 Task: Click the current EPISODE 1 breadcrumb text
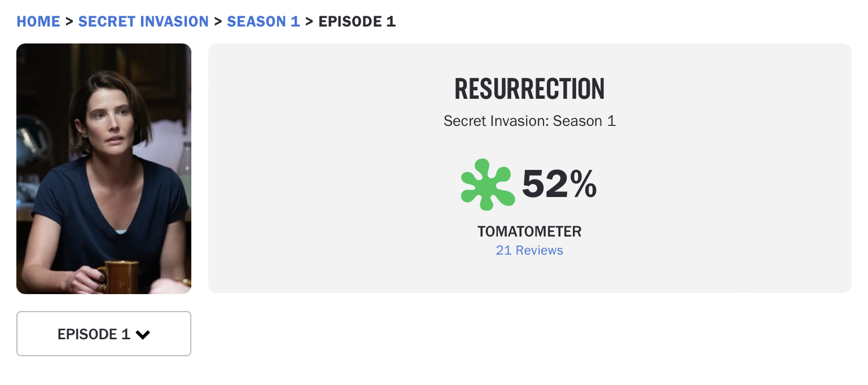tap(357, 21)
